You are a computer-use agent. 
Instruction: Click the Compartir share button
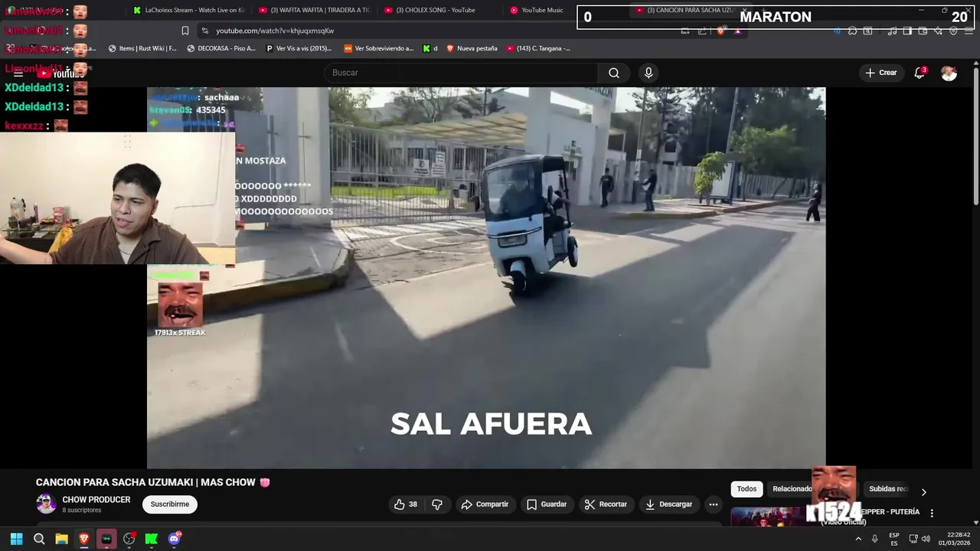point(485,504)
